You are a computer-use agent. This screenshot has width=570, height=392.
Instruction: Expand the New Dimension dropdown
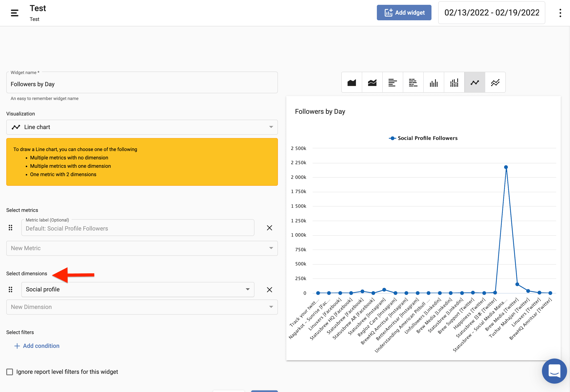tap(142, 307)
